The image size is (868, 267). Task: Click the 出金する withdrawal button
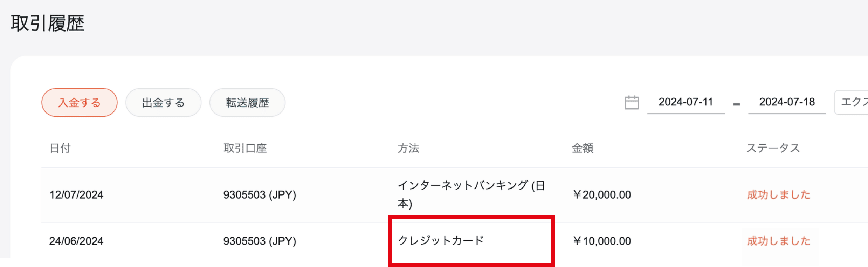tap(163, 102)
